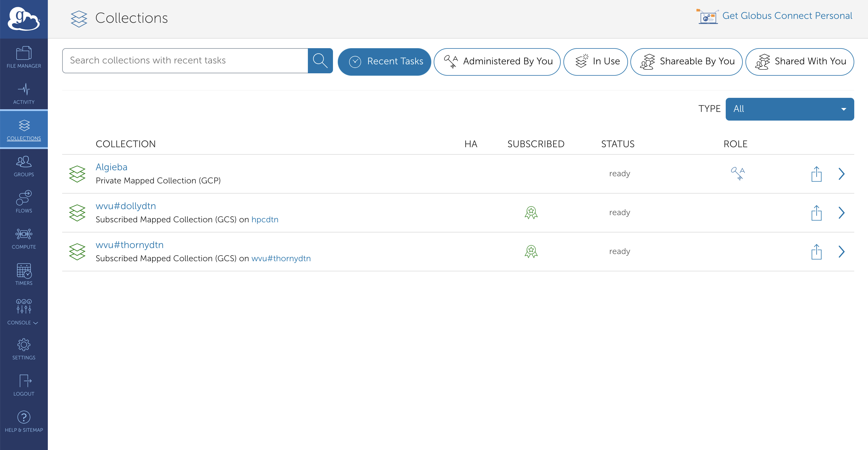868x450 pixels.
Task: Open Settings in the sidebar
Action: tap(24, 349)
